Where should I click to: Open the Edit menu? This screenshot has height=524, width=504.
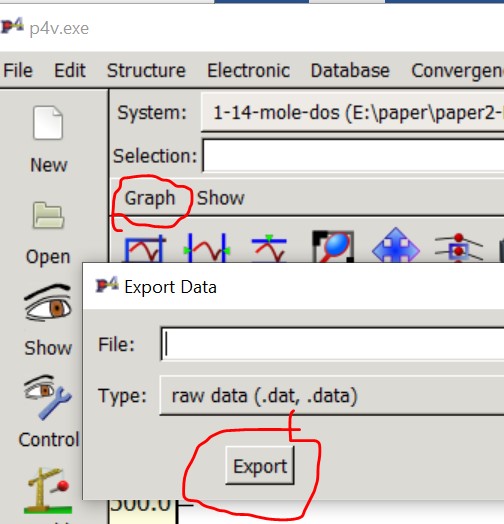click(x=70, y=71)
